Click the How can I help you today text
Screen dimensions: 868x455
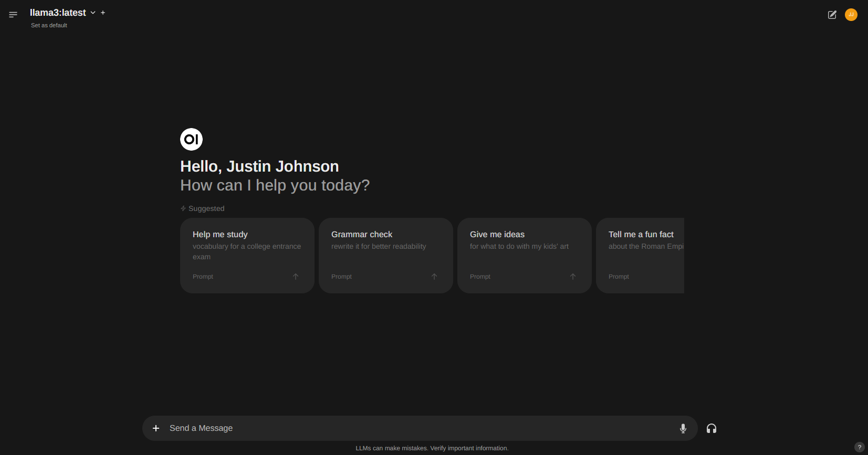click(x=275, y=185)
